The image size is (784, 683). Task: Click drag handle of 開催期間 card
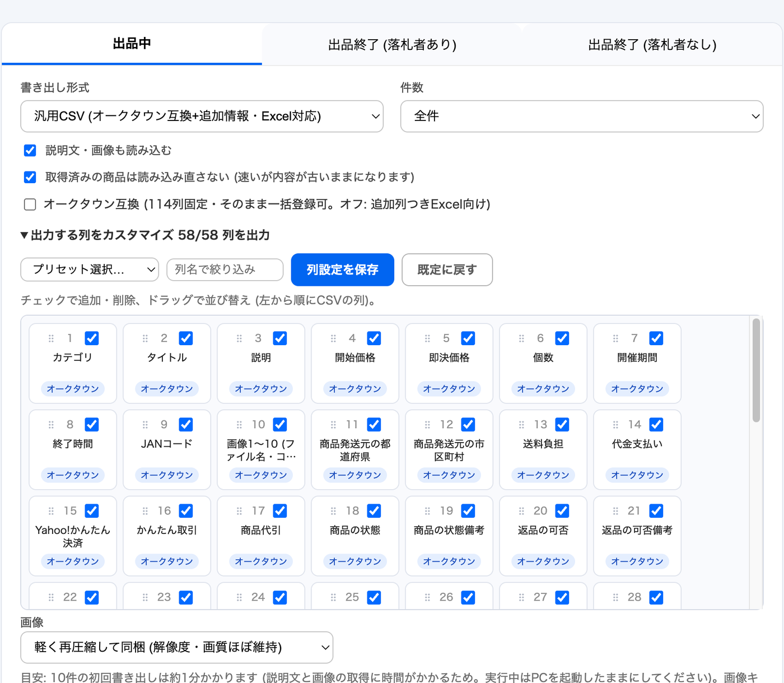(x=615, y=338)
